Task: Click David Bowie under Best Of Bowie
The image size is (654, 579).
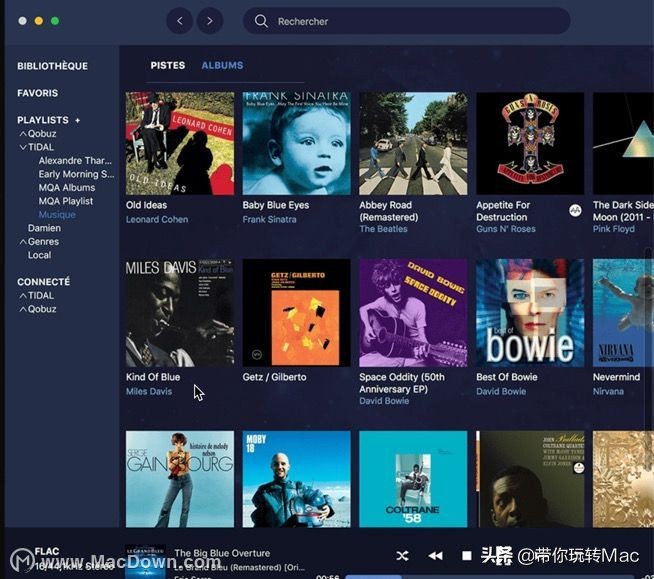Action: pos(501,391)
